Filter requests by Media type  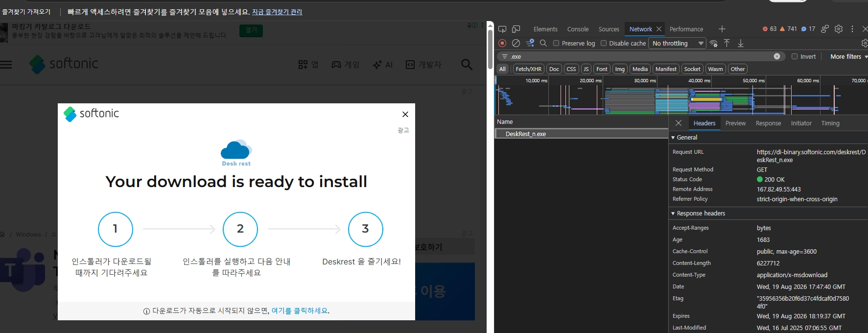tap(640, 69)
